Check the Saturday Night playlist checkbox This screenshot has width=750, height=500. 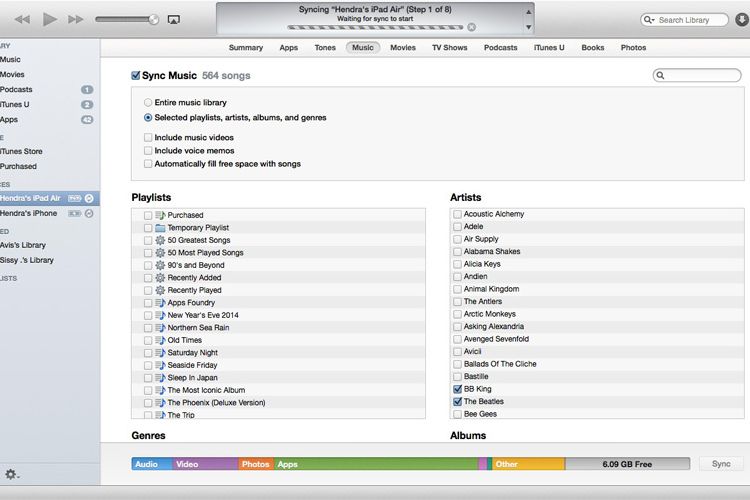pyautogui.click(x=148, y=353)
